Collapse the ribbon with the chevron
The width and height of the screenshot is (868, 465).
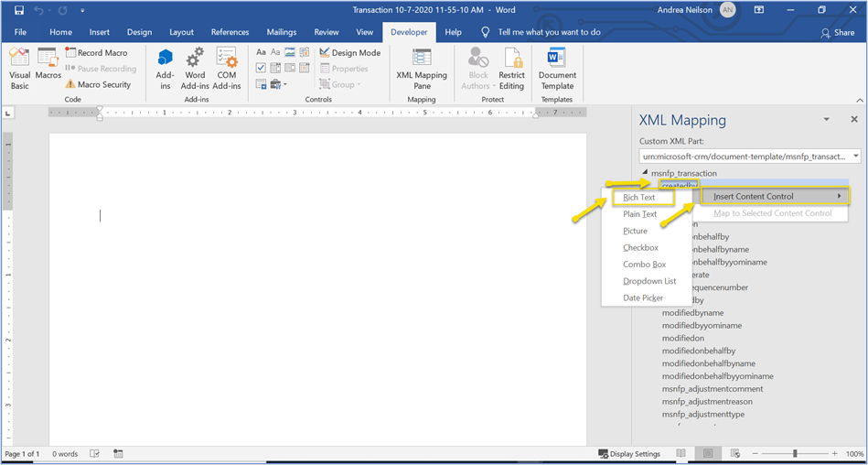[859, 100]
